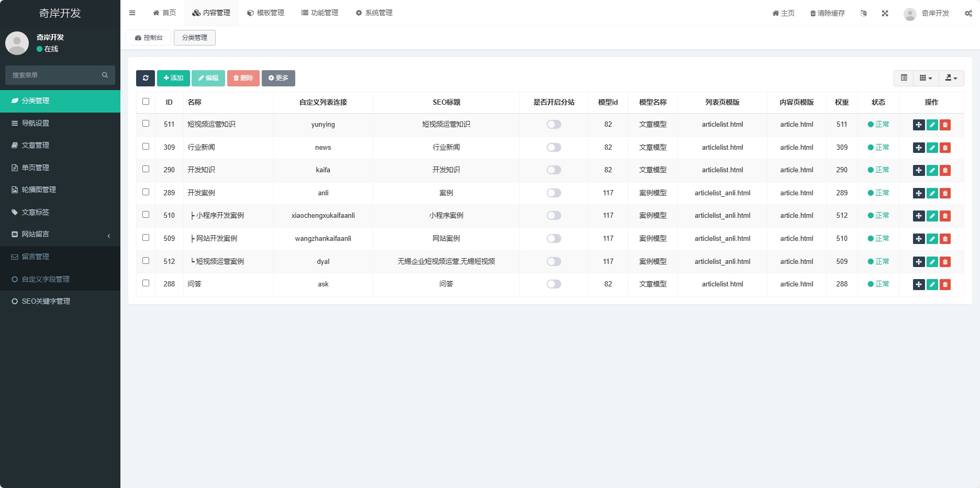Toggle table card view icon
The image size is (980, 488).
point(904,78)
